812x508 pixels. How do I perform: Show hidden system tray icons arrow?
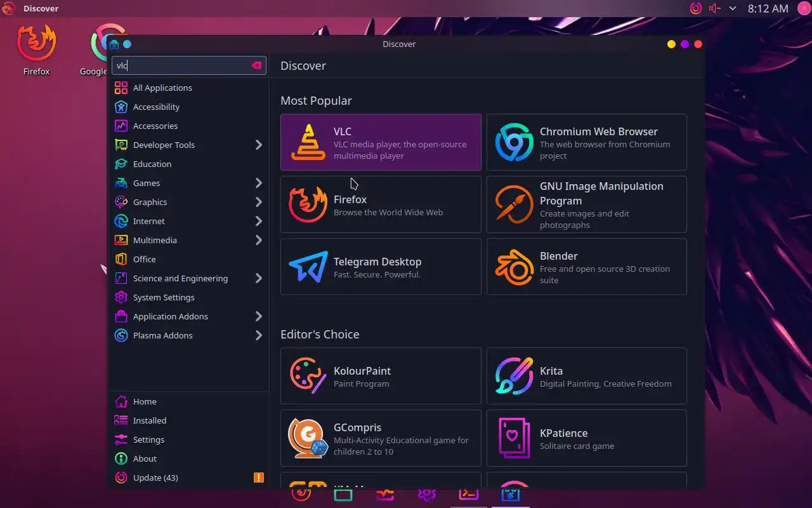[733, 8]
